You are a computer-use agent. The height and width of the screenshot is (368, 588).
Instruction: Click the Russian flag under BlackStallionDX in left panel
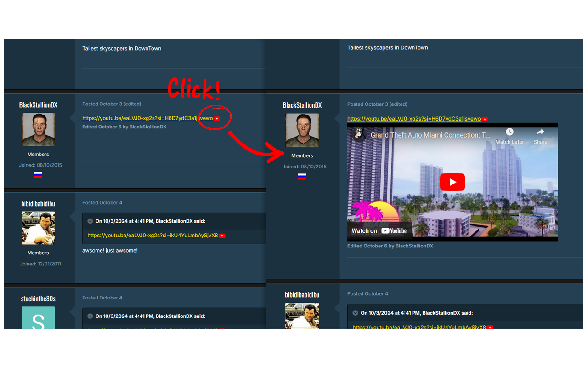pos(38,175)
